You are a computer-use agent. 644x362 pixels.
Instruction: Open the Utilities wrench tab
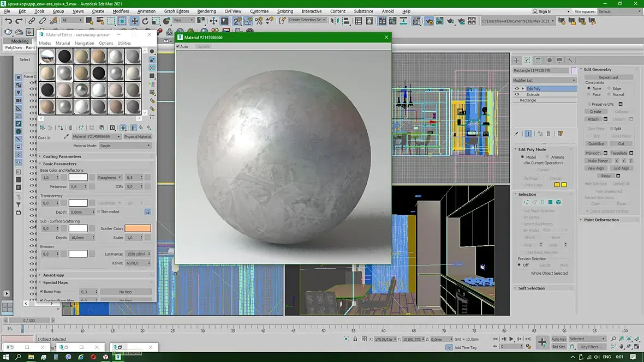(x=570, y=60)
